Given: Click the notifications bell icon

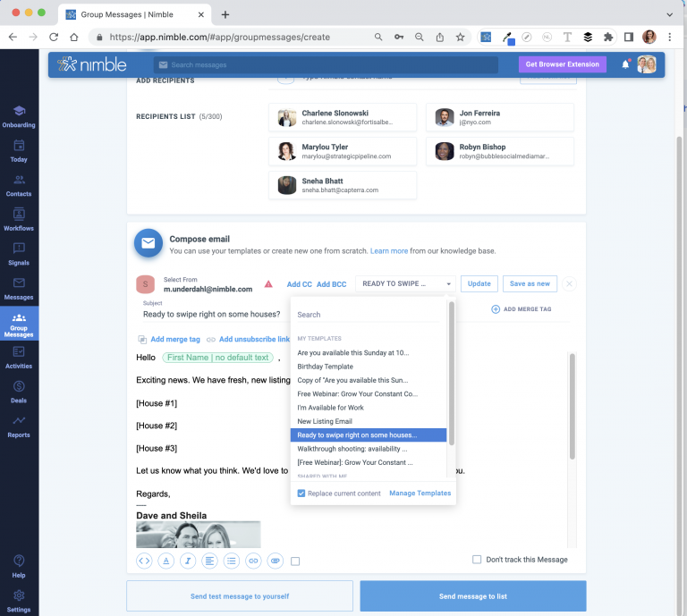Looking at the screenshot, I should pyautogui.click(x=625, y=64).
